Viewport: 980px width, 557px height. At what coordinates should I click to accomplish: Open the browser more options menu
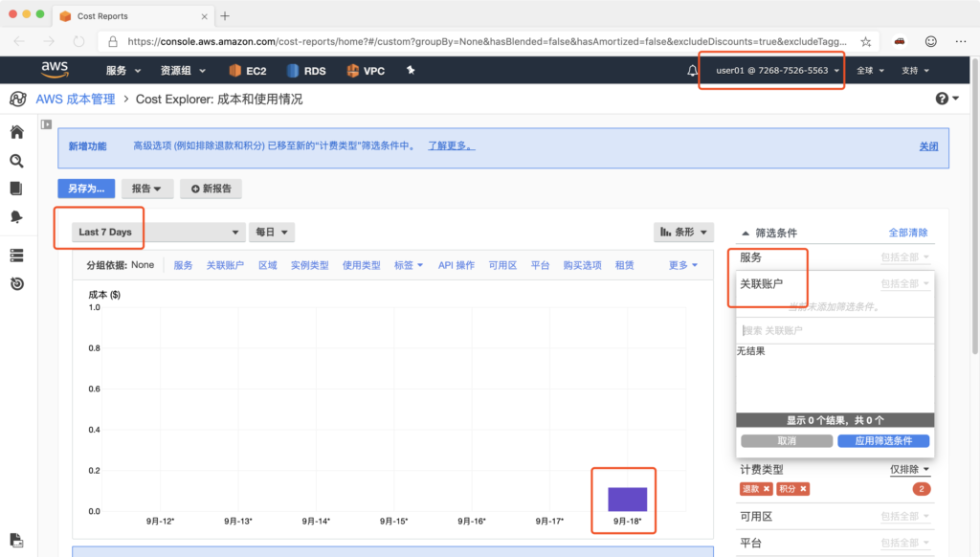click(x=961, y=41)
